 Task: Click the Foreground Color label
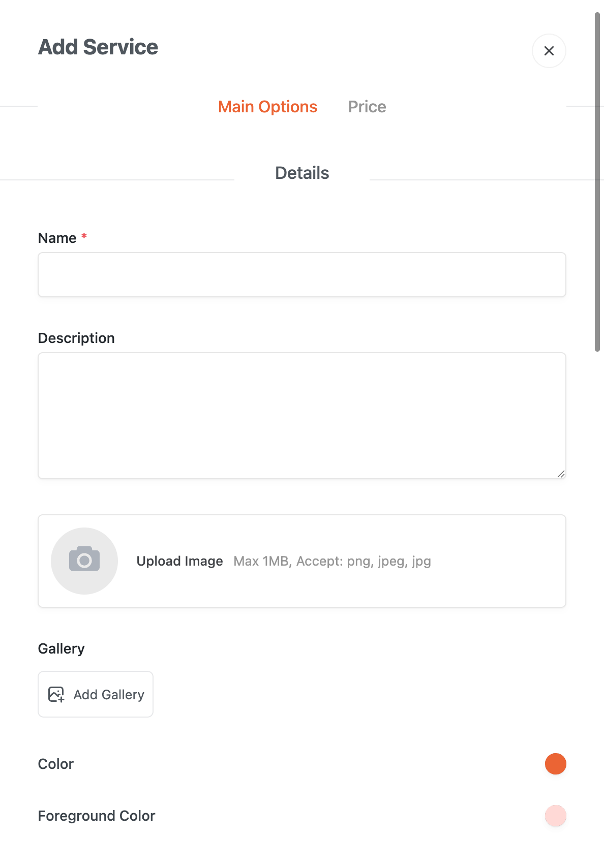pyautogui.click(x=97, y=816)
